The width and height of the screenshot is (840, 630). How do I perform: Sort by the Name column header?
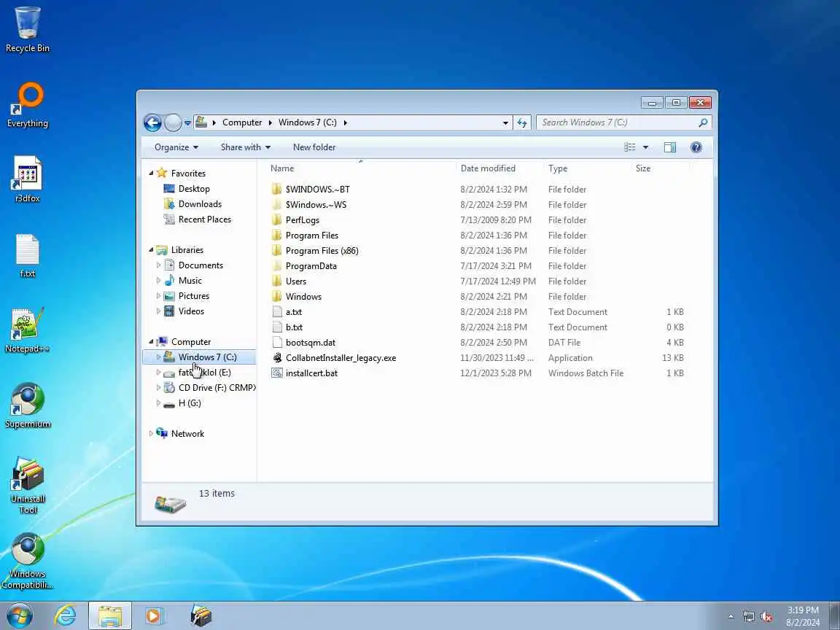click(281, 168)
